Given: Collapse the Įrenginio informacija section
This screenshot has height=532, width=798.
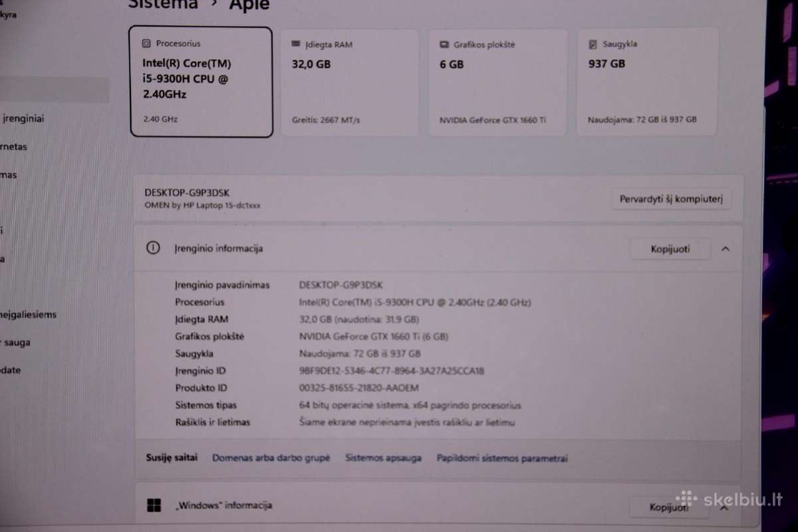Looking at the screenshot, I should coord(726,249).
